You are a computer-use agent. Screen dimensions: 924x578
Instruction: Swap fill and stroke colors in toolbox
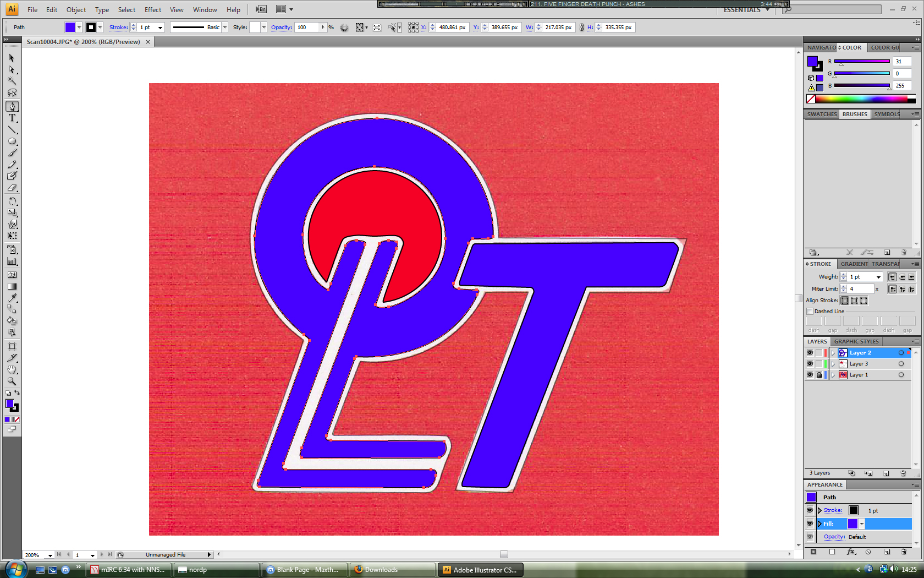click(x=17, y=393)
